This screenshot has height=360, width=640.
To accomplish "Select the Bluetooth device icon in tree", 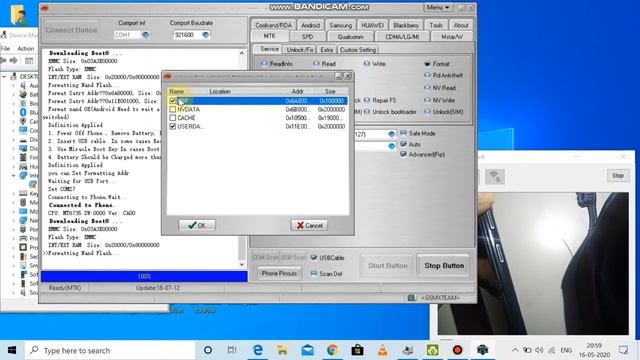I will point(23,112).
